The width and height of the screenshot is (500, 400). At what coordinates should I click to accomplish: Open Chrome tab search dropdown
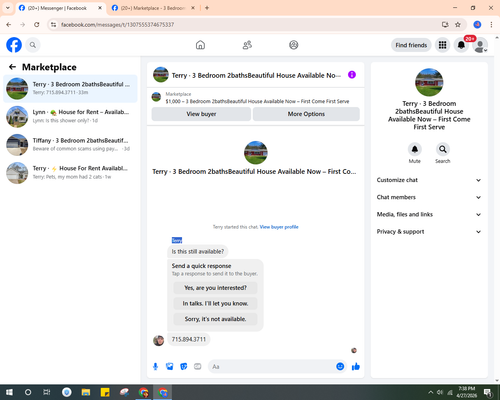coord(8,8)
